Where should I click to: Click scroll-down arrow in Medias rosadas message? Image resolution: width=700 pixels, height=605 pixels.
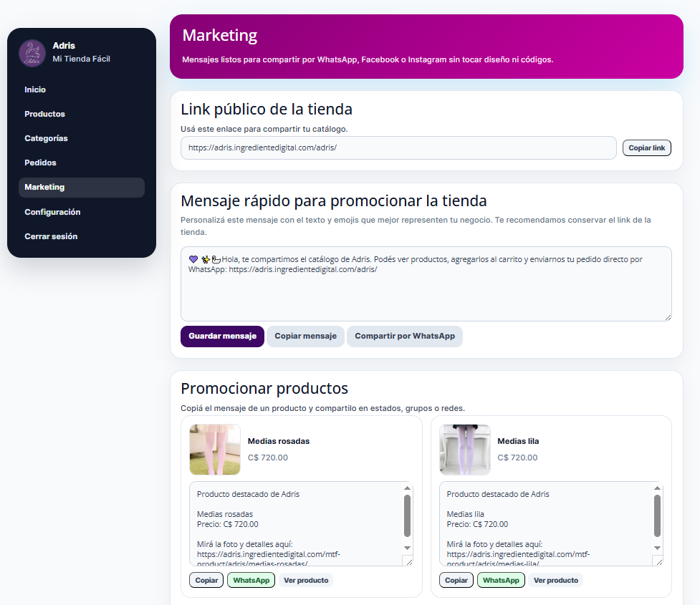[x=407, y=548]
